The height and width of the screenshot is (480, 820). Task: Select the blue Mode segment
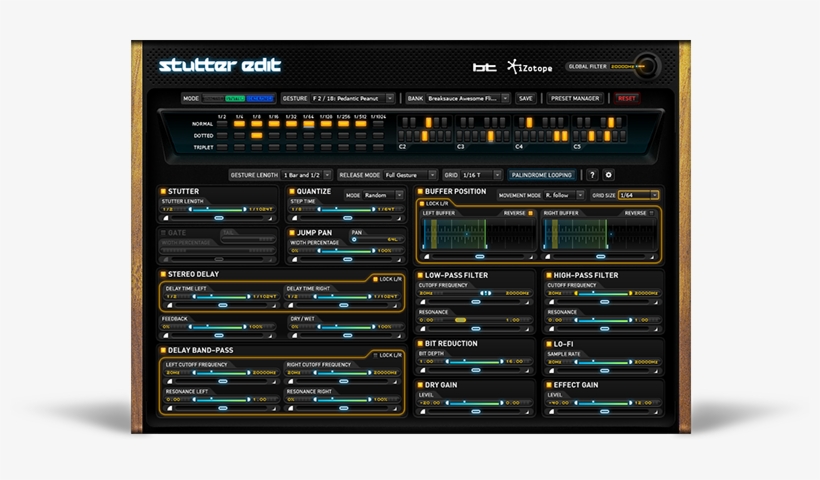point(260,98)
